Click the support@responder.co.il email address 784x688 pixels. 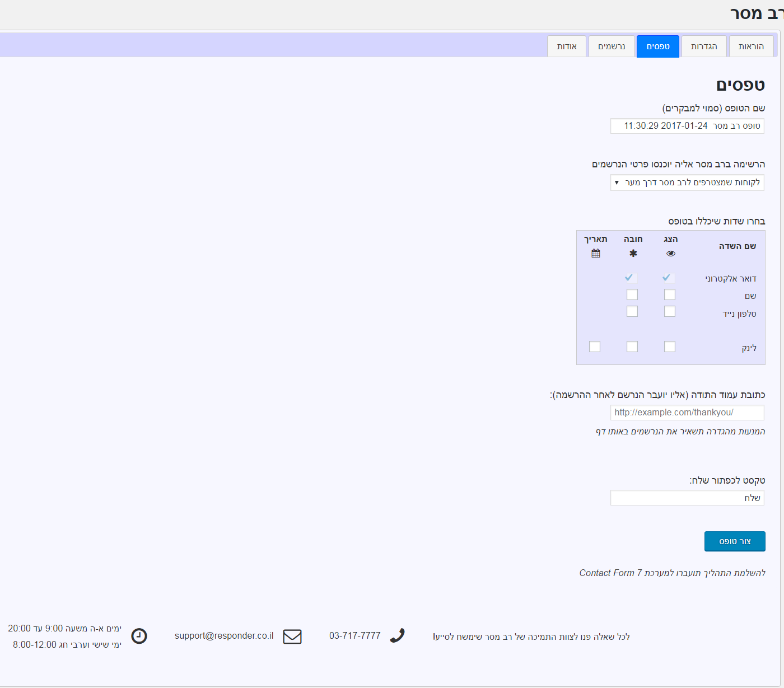coord(224,636)
